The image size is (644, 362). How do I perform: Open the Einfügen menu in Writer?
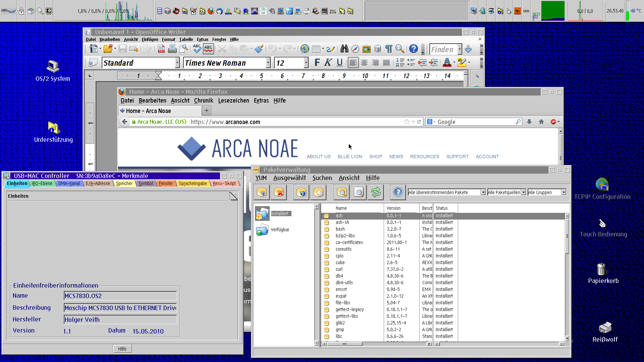pyautogui.click(x=150, y=40)
